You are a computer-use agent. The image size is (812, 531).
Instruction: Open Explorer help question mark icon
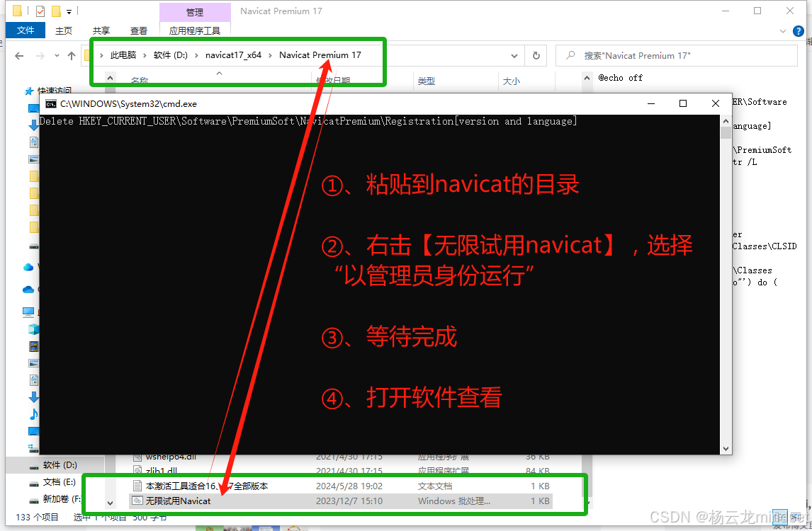click(799, 31)
